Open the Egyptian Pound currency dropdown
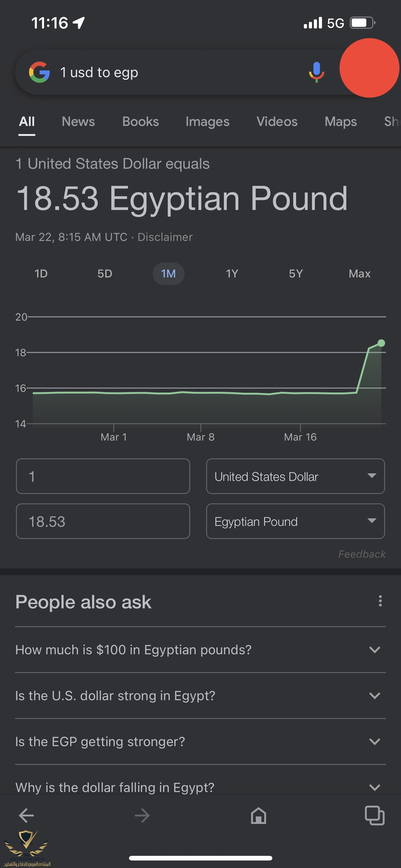 [x=295, y=521]
